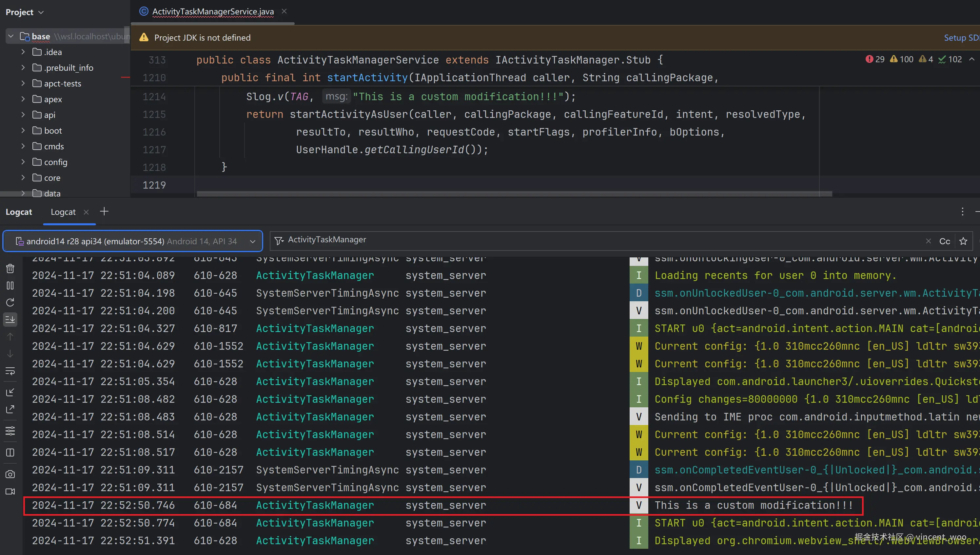Open Logcat formatting options sliders icon
The width and height of the screenshot is (980, 555).
[10, 431]
